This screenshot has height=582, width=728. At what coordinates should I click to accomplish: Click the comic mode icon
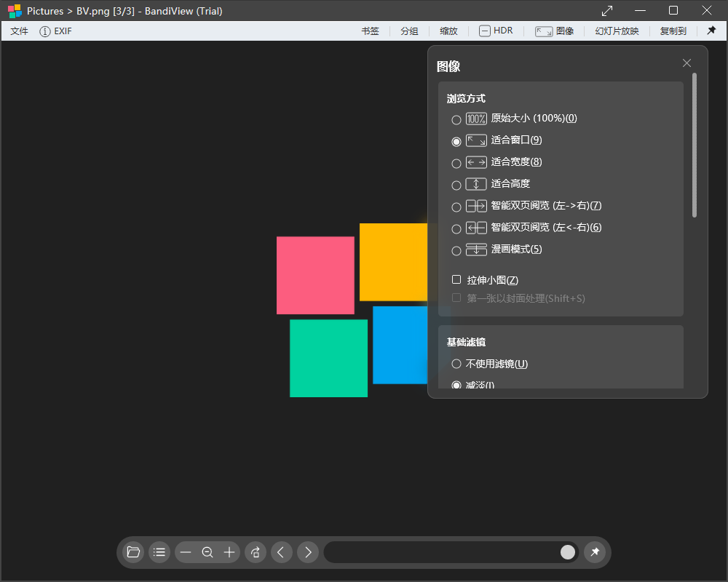(x=476, y=250)
